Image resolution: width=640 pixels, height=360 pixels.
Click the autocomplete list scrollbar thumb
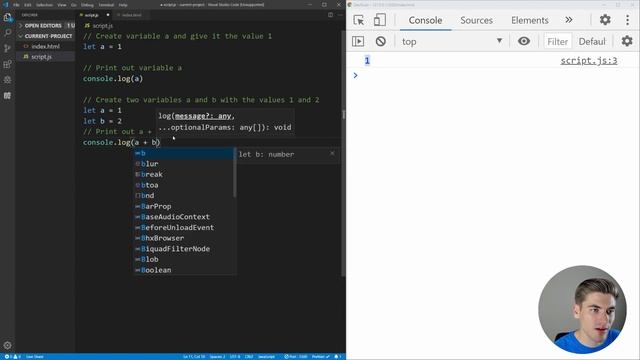(235, 173)
